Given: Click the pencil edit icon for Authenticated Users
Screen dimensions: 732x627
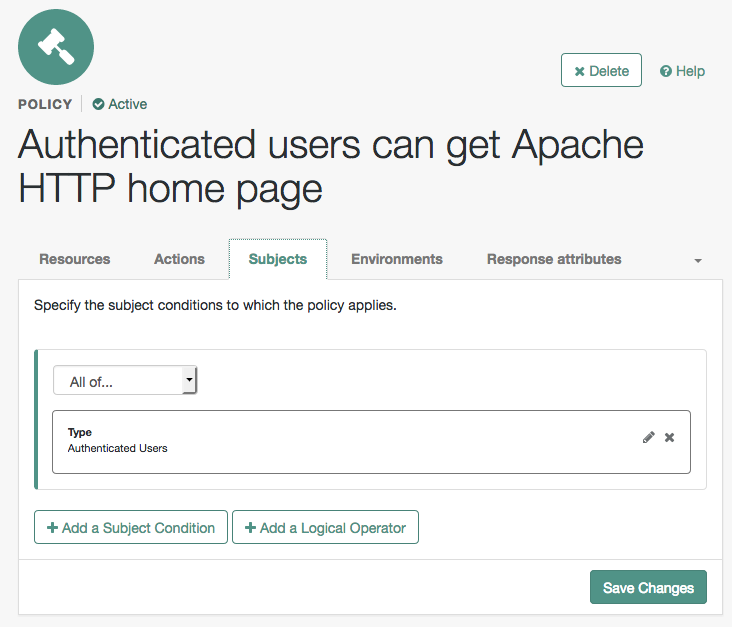Looking at the screenshot, I should [648, 437].
